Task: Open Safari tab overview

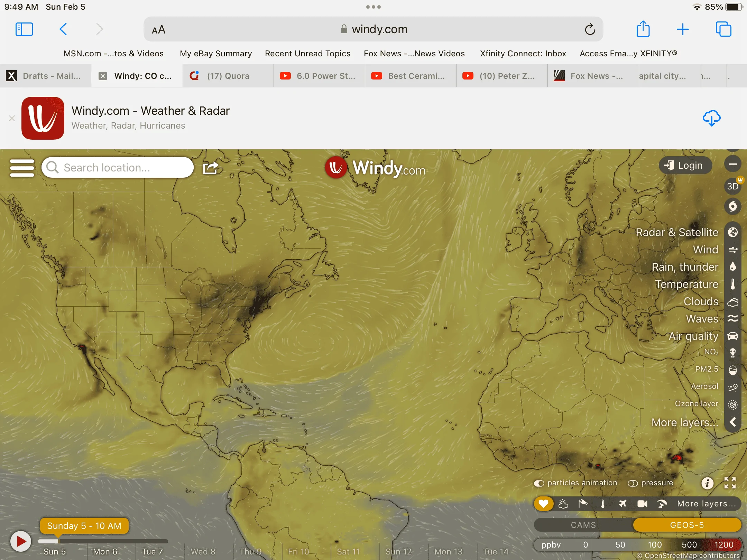Action: (723, 29)
